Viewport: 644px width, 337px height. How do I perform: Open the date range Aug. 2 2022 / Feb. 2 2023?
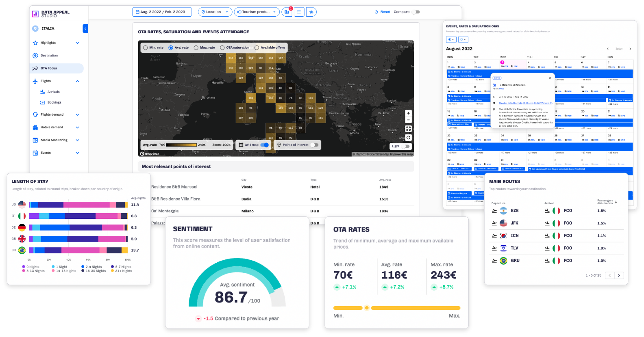163,12
